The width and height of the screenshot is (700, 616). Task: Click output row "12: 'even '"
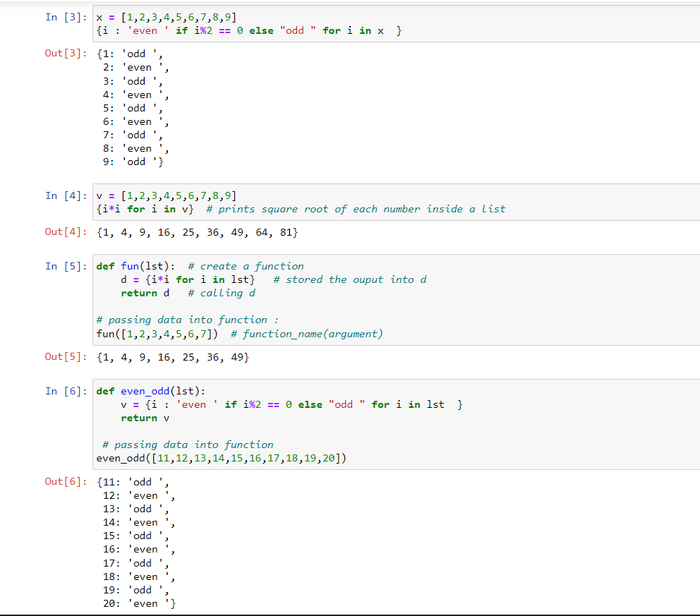139,496
